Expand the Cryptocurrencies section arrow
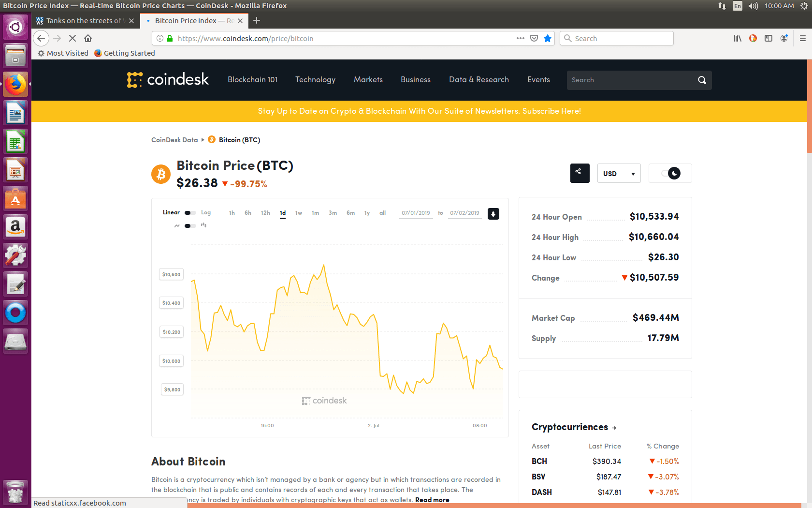812x508 pixels. point(614,428)
